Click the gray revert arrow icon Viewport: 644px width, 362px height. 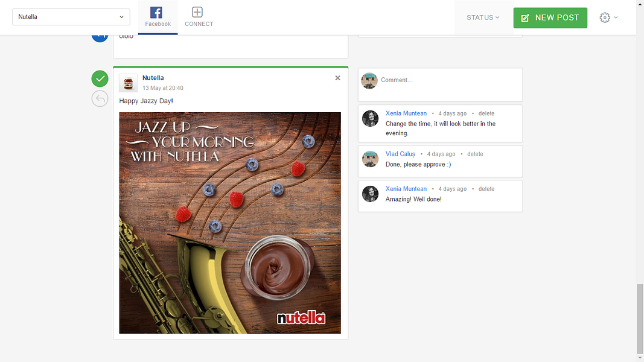[x=100, y=98]
